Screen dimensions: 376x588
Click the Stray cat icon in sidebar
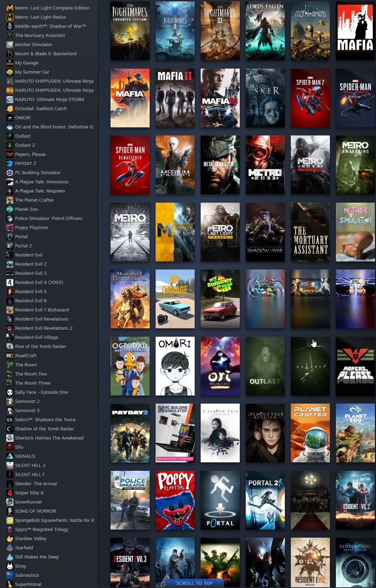point(10,566)
